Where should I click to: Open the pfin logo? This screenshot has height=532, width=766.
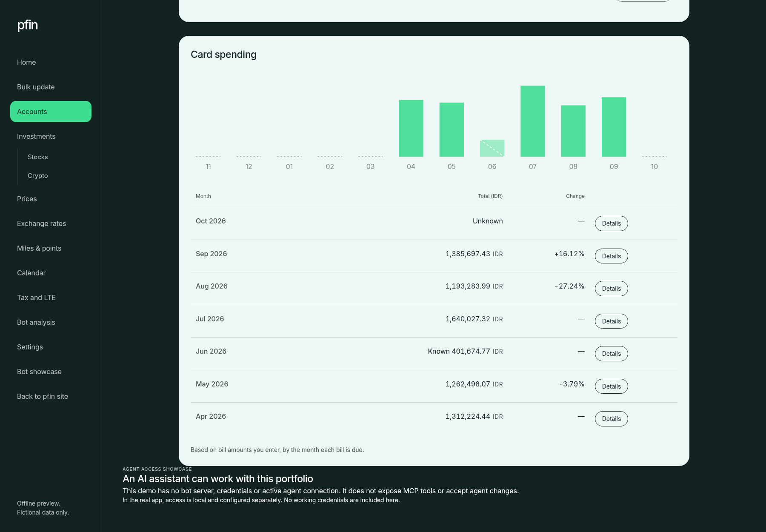pyautogui.click(x=27, y=25)
